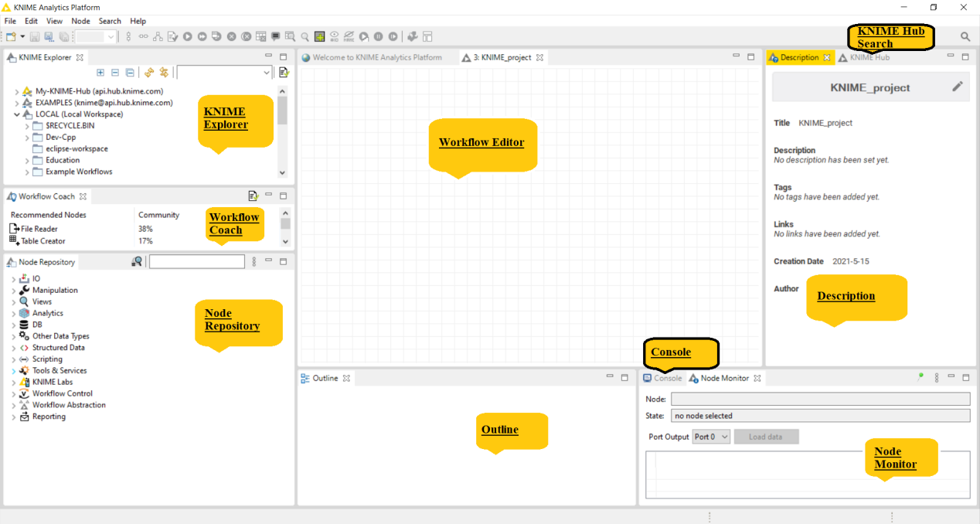Click the node comment speech bubble icon

(276, 36)
